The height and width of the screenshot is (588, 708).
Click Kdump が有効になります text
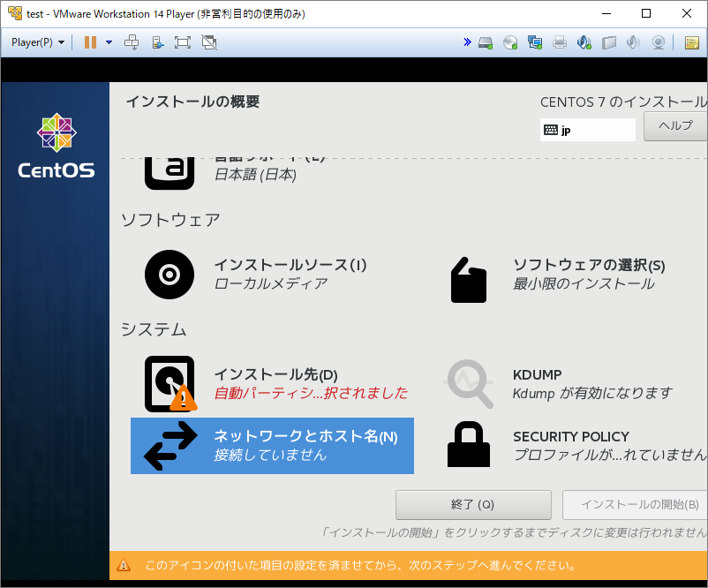592,394
